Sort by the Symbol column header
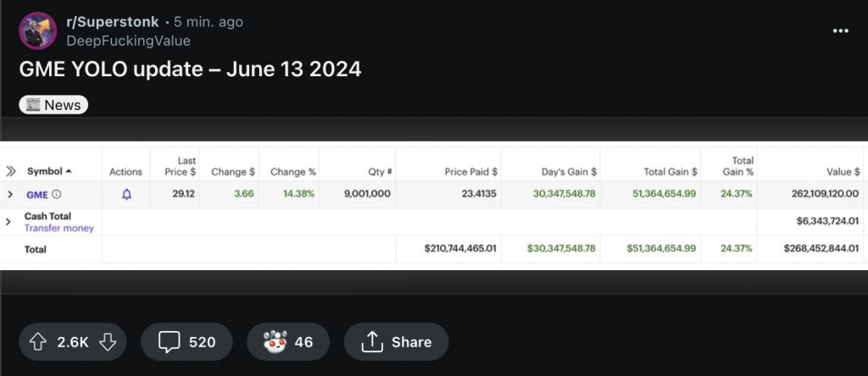The width and height of the screenshot is (868, 376). [x=49, y=171]
